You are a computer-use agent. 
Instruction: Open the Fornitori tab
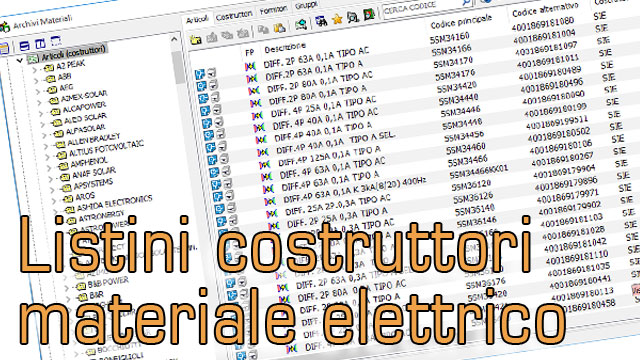tap(273, 10)
